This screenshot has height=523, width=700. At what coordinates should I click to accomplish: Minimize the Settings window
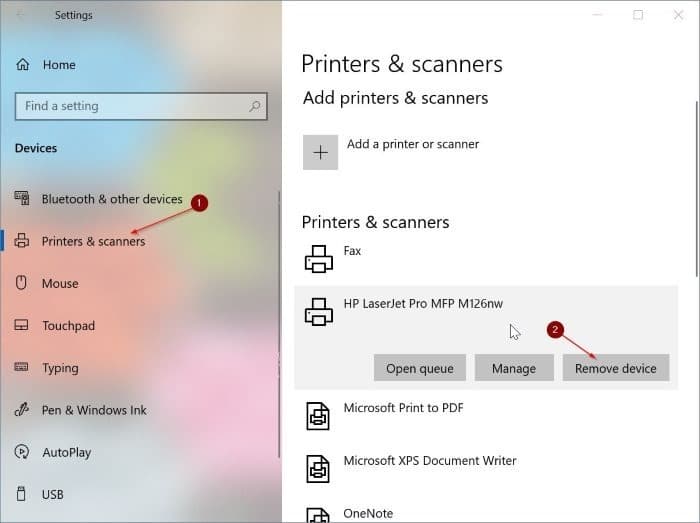(x=597, y=15)
